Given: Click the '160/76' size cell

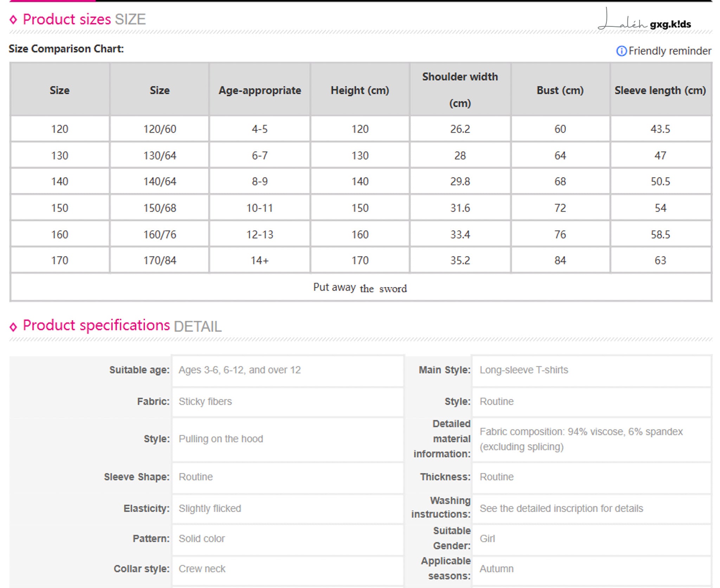Looking at the screenshot, I should click(160, 235).
